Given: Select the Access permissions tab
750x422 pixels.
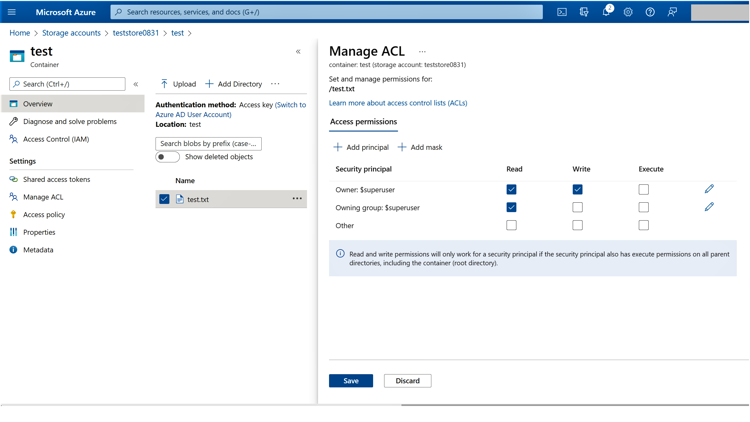Looking at the screenshot, I should (x=363, y=122).
